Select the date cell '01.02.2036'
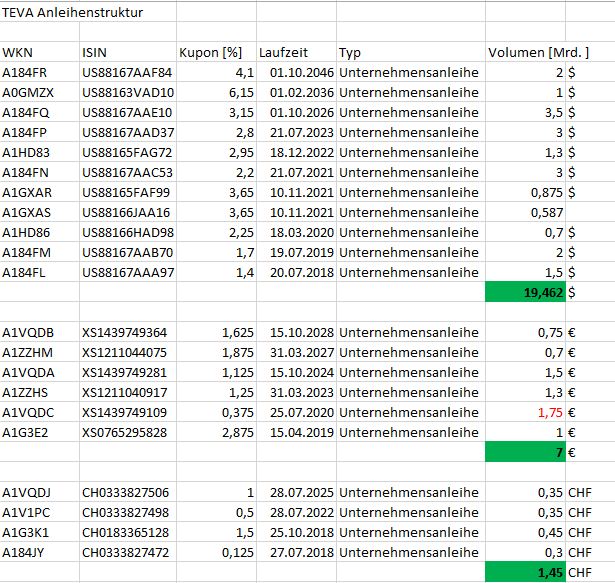Screen dimensions: 615x583 pos(296,92)
